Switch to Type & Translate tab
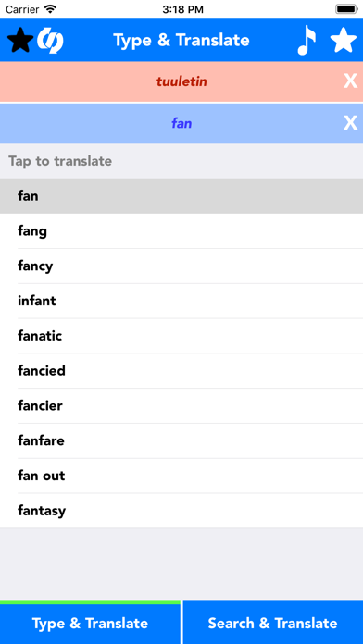Screen dimensions: 363x644 [x=90, y=622]
